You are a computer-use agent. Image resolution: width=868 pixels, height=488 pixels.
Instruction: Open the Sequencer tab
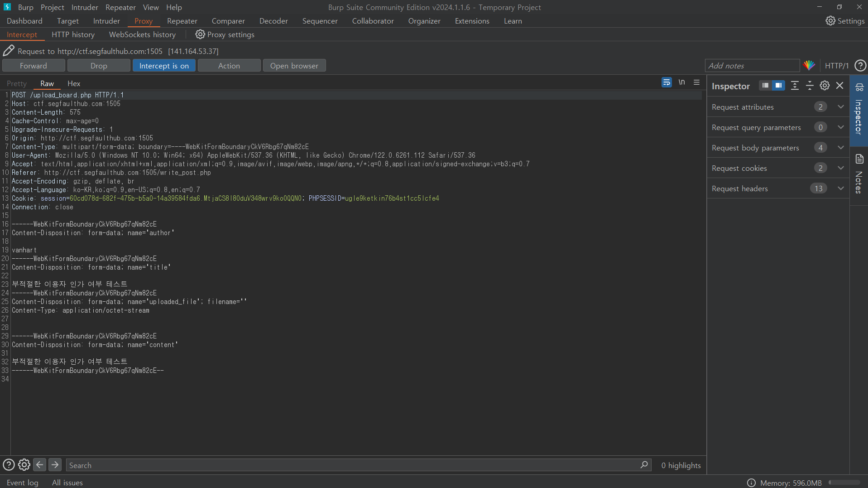tap(320, 21)
